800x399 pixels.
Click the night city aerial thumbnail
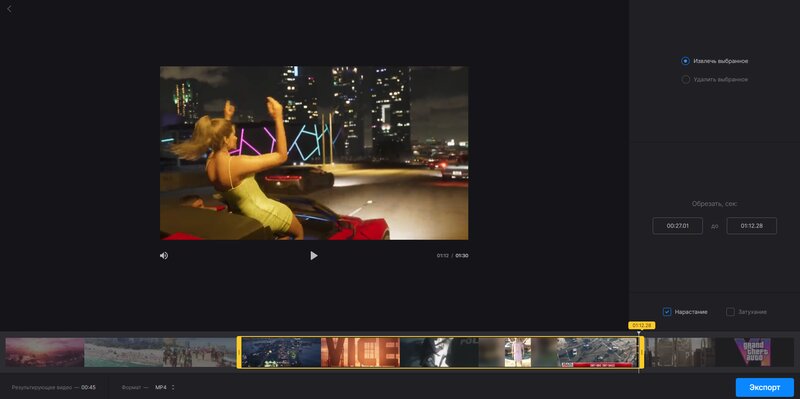click(281, 352)
